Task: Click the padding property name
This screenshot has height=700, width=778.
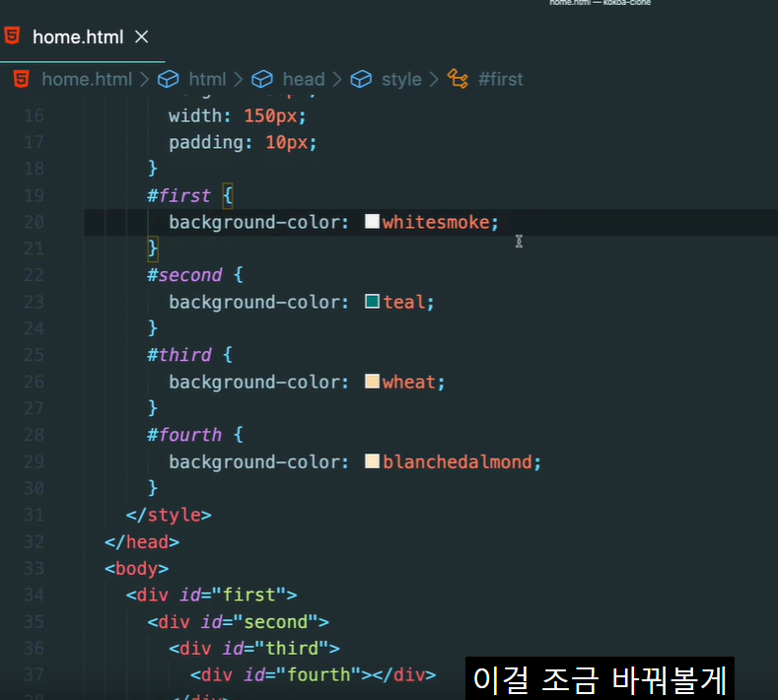Action: [205, 143]
